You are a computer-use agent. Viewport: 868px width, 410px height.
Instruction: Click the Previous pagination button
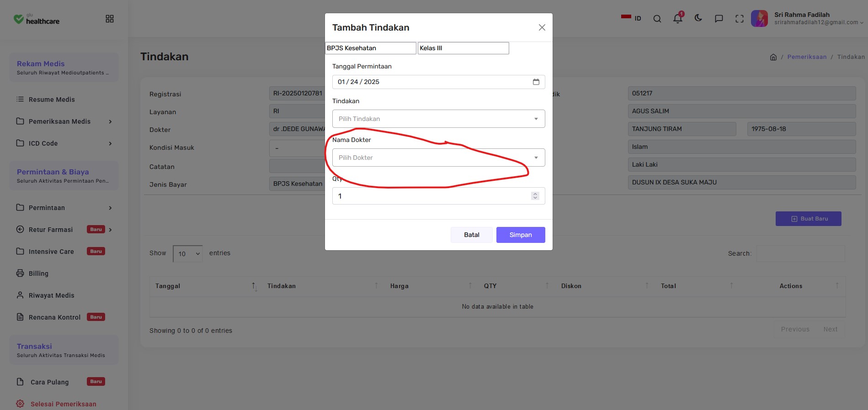click(x=795, y=329)
